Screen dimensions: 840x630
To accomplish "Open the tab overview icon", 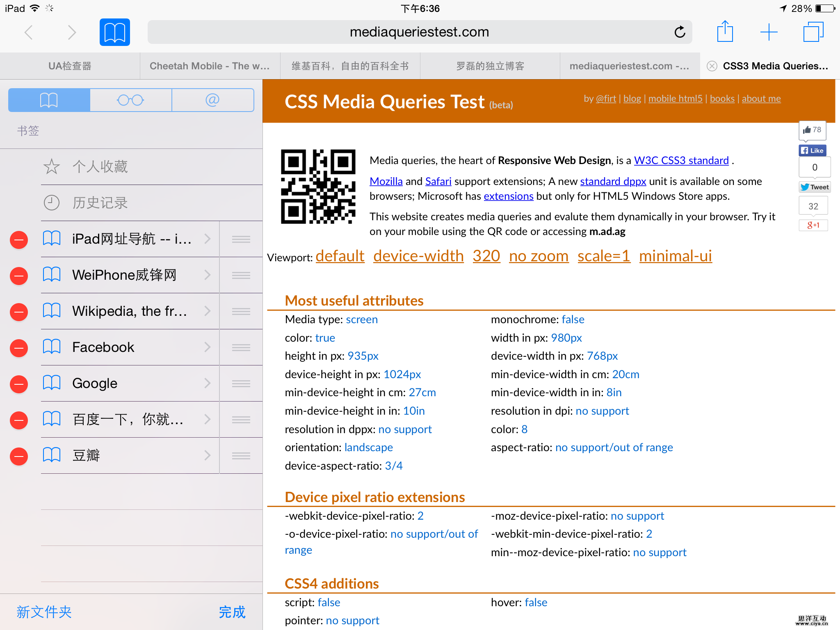I will click(813, 32).
